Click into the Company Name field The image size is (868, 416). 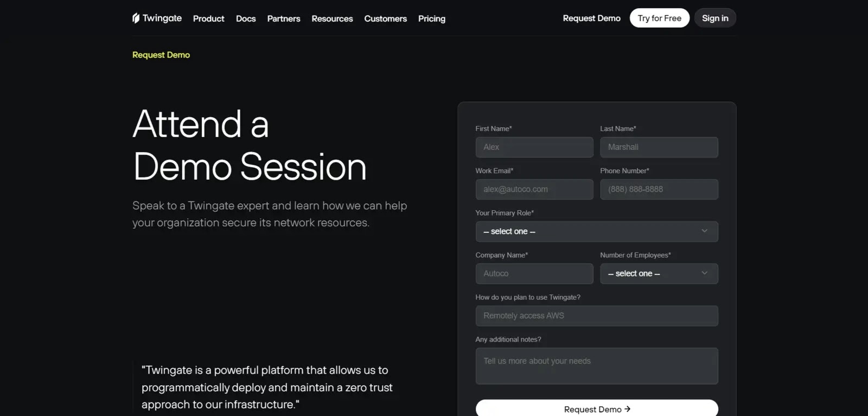[x=534, y=274]
